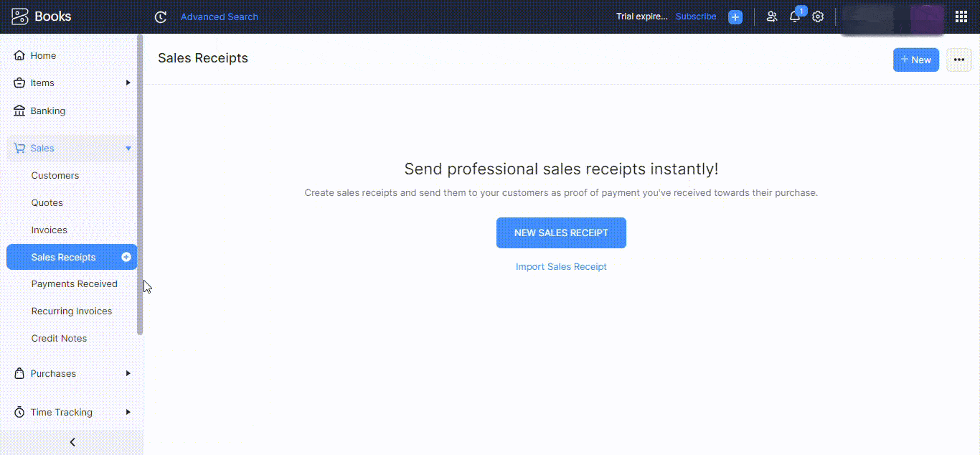Collapse the sidebar with the chevron
Viewport: 980px width, 455px height.
click(72, 442)
